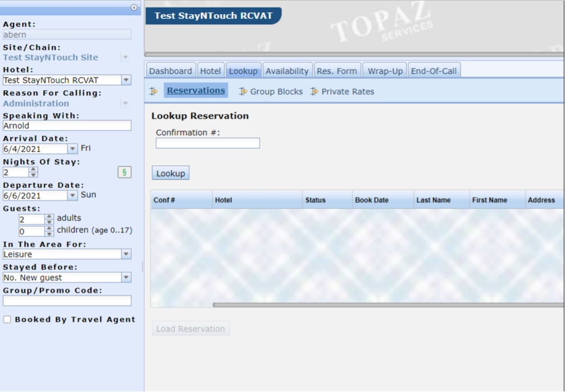Image resolution: width=565 pixels, height=392 pixels.
Task: Open Departure Date calendar dropdown
Action: 72,195
